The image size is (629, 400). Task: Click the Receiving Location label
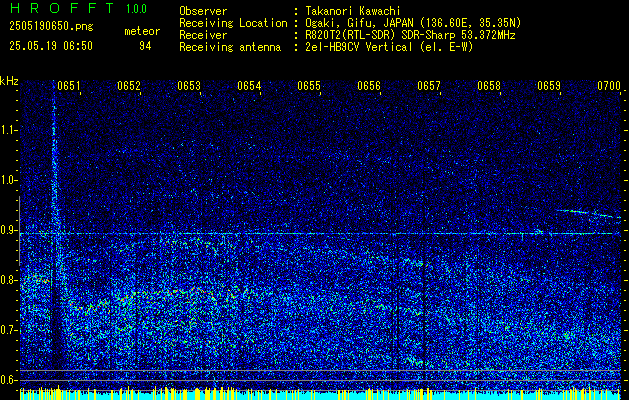coord(233,23)
